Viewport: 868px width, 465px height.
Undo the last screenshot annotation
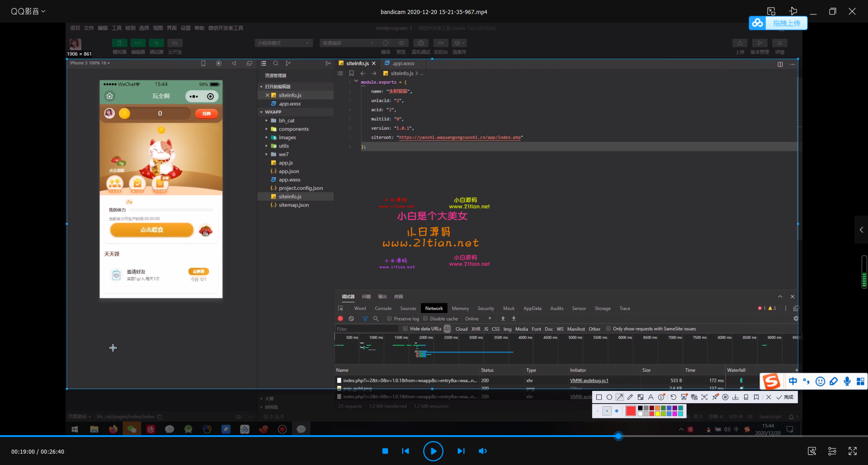[x=673, y=397]
